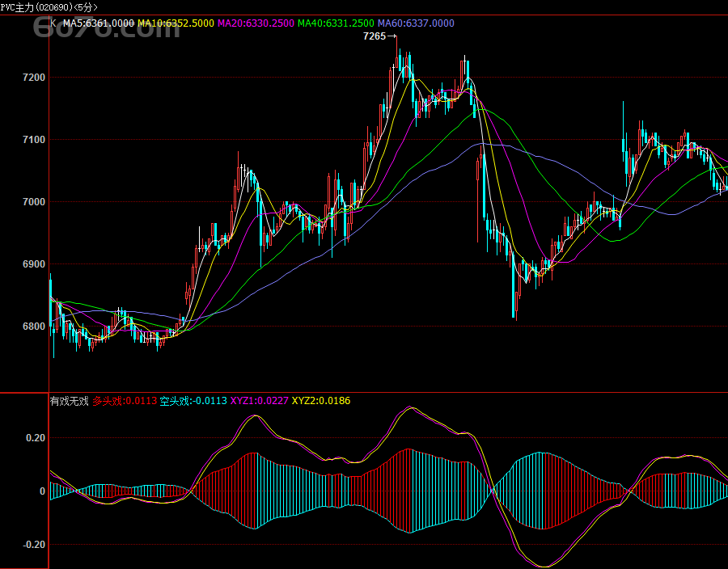The height and width of the screenshot is (569, 728).
Task: Click the 7000 price axis label
Action: coord(34,202)
